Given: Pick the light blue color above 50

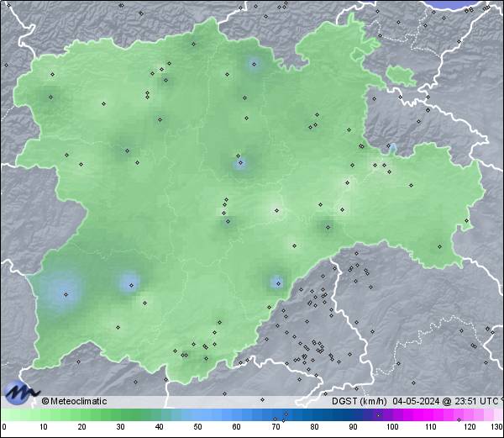Looking at the screenshot, I should tap(198, 414).
